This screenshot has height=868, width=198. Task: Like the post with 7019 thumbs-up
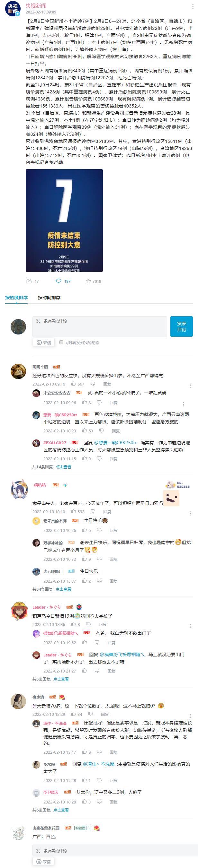point(93,281)
